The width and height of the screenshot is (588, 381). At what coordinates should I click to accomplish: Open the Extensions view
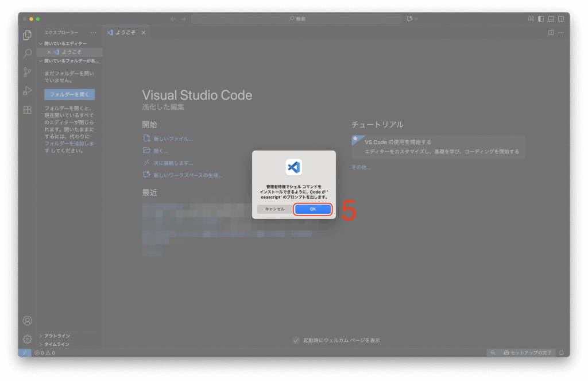27,109
